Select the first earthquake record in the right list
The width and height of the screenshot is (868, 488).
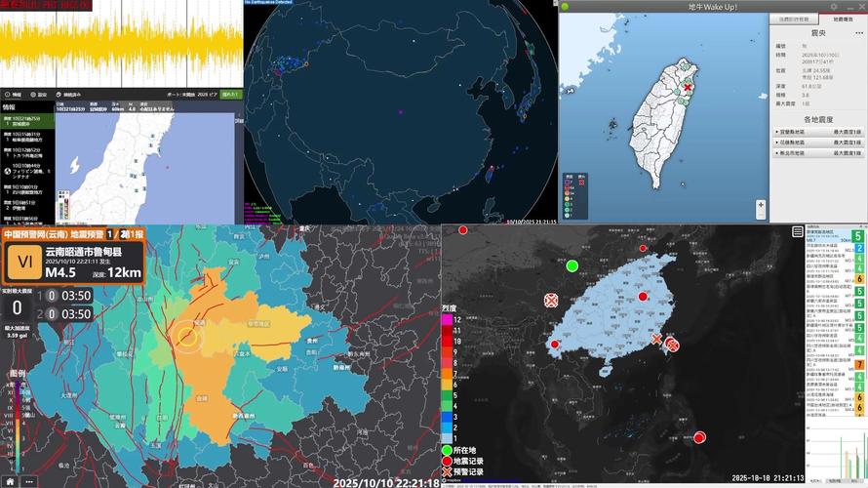(x=824, y=236)
